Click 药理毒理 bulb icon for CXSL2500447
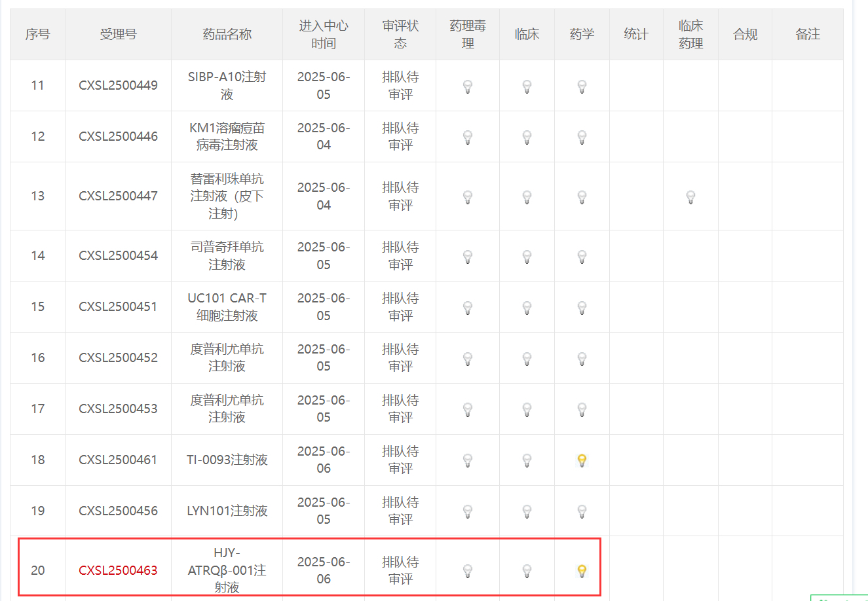 pos(468,196)
